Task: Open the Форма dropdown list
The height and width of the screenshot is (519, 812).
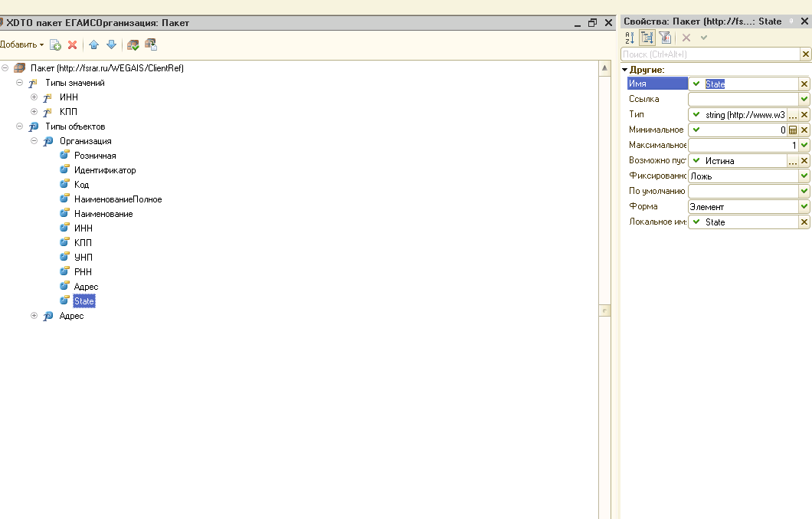Action: (x=804, y=207)
